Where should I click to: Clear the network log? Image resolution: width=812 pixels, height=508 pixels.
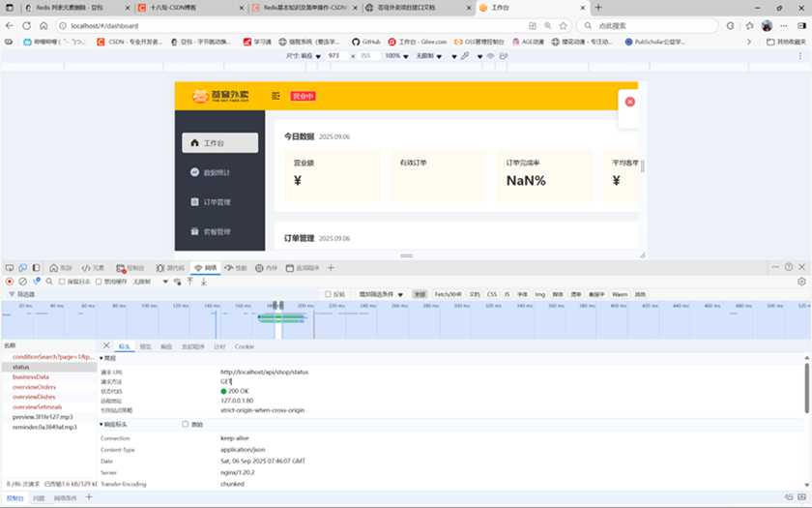[23, 282]
